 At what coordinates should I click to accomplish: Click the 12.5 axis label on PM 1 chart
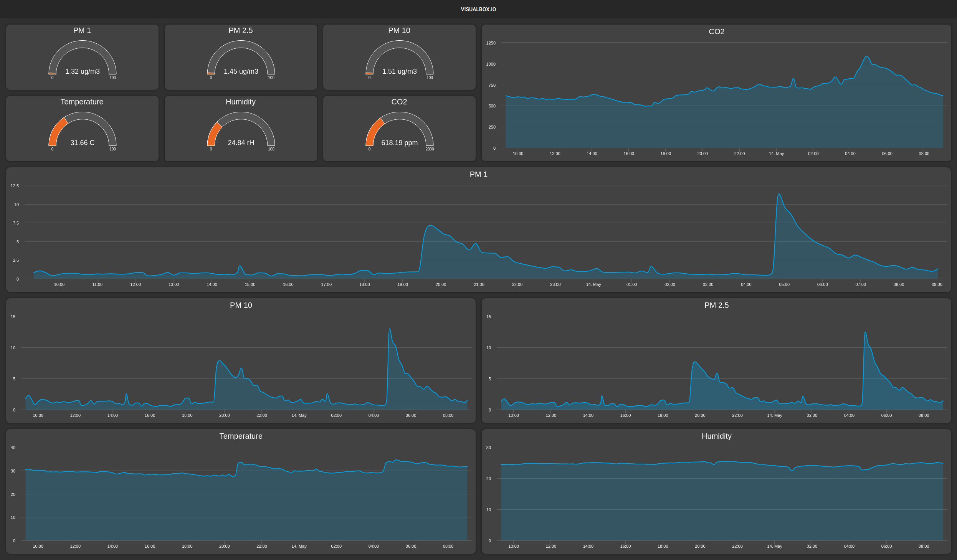click(x=15, y=186)
